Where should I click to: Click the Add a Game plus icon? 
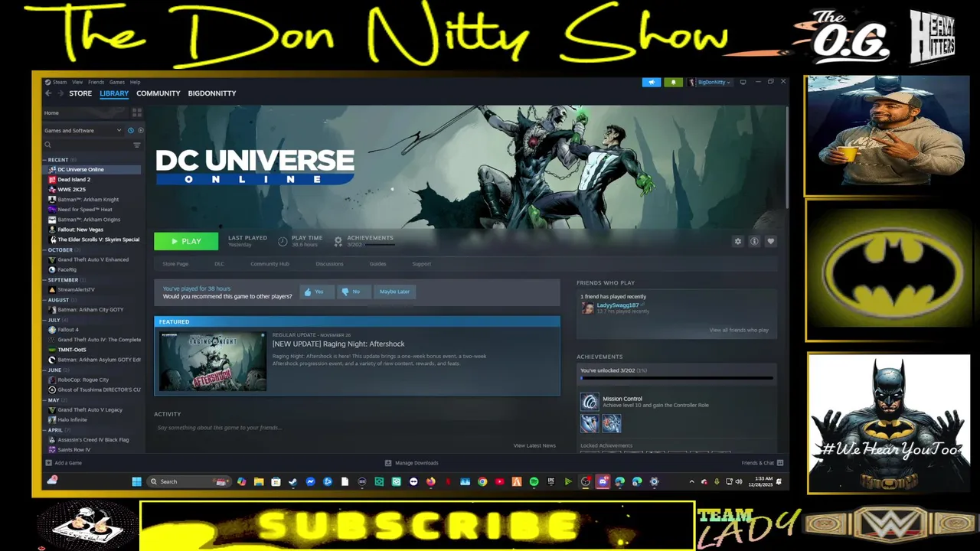click(49, 463)
